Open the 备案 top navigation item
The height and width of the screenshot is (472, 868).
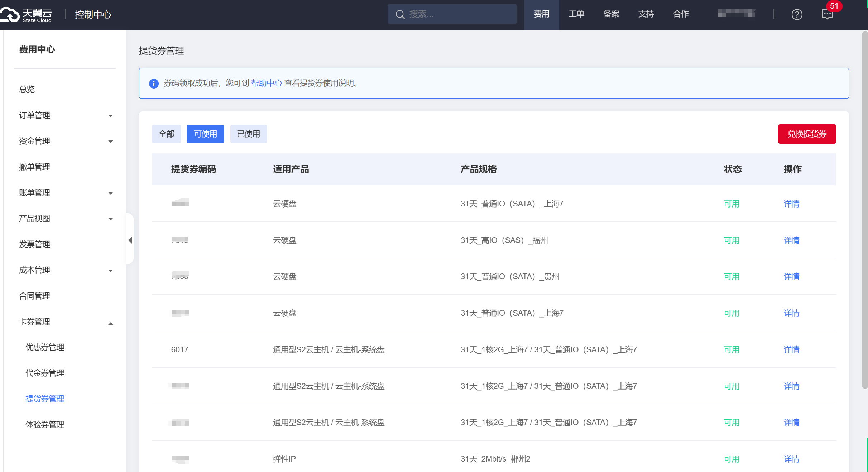coord(611,14)
